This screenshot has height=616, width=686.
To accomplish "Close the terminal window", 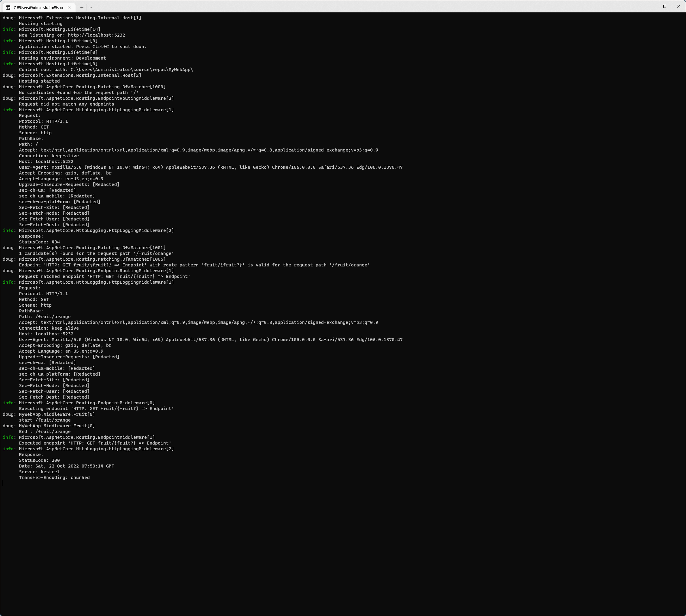I will (x=678, y=6).
